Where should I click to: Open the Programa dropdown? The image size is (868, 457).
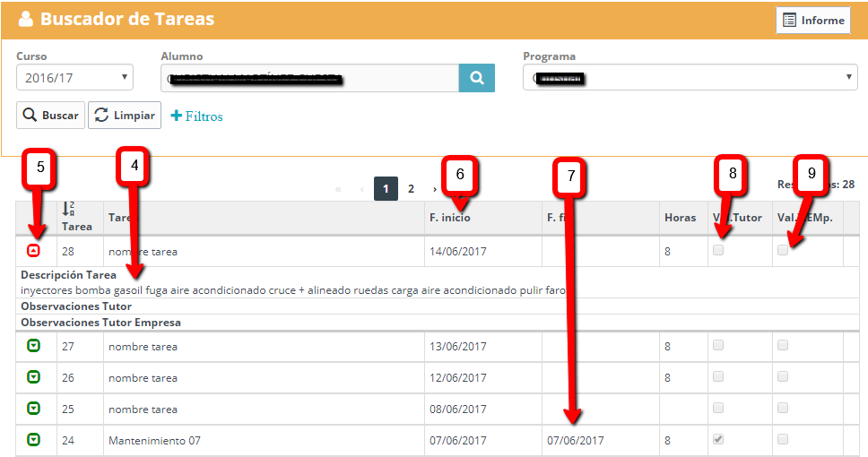(690, 78)
